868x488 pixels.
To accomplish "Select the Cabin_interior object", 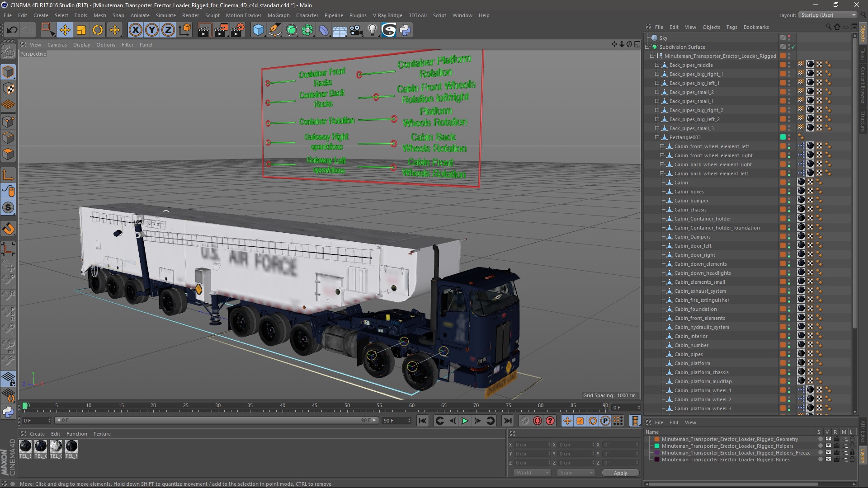I will point(691,336).
